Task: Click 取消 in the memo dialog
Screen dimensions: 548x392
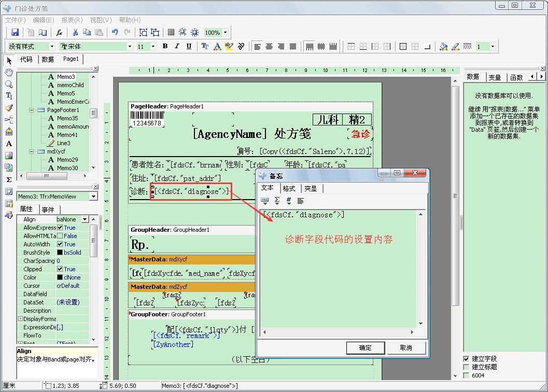Action: 406,348
